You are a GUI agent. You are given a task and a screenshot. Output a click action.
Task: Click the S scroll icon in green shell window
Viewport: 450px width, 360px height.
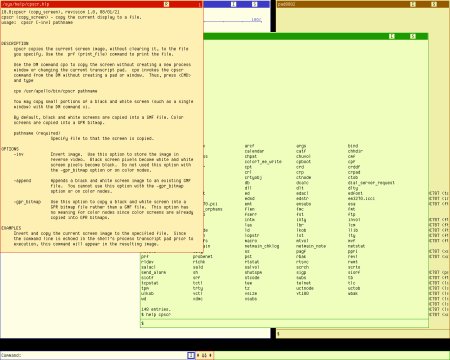pyautogui.click(x=413, y=36)
